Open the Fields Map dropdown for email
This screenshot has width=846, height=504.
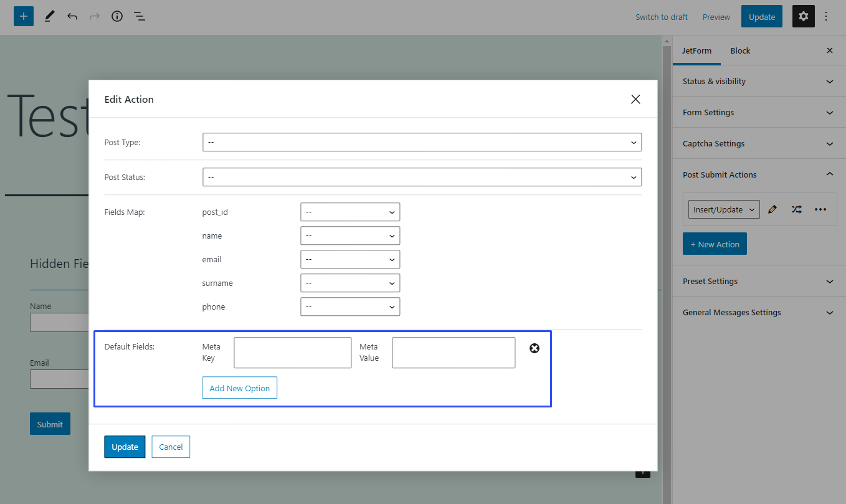(350, 259)
